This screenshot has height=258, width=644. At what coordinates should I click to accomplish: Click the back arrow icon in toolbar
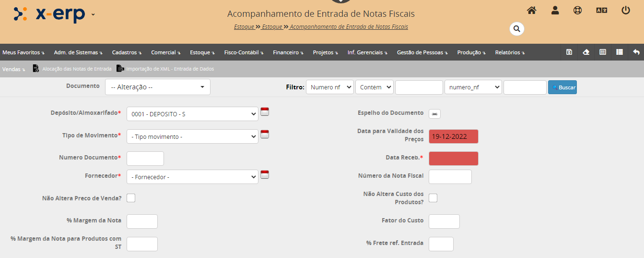[x=636, y=52]
